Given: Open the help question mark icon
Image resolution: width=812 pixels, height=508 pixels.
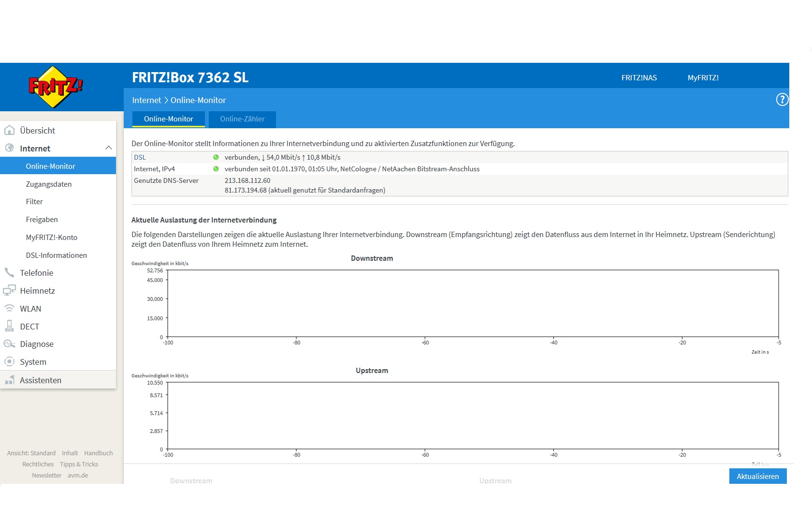Looking at the screenshot, I should (782, 100).
